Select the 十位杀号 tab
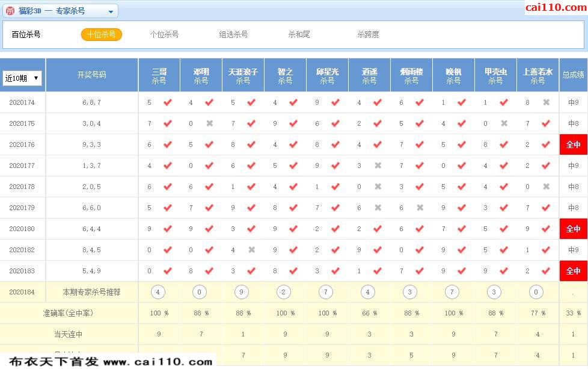Viewport: 588px width, 369px height. coord(102,34)
